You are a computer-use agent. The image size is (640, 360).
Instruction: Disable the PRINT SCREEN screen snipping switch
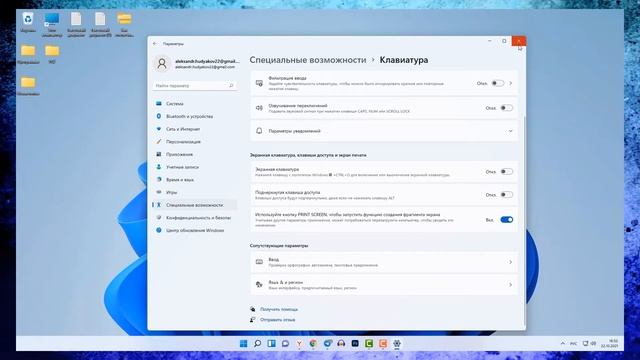(x=507, y=220)
